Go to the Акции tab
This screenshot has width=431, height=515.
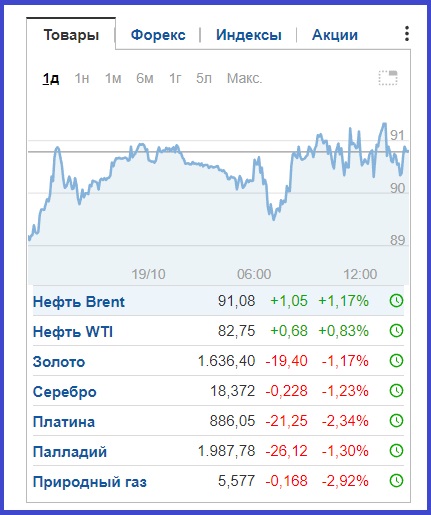(335, 35)
